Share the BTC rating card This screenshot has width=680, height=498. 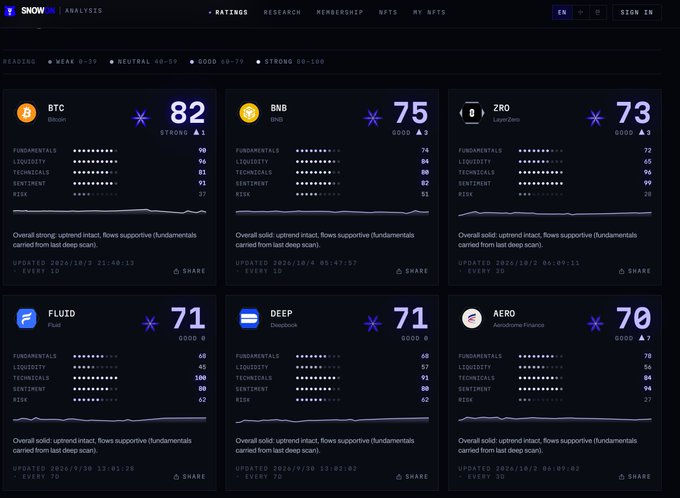coord(190,271)
